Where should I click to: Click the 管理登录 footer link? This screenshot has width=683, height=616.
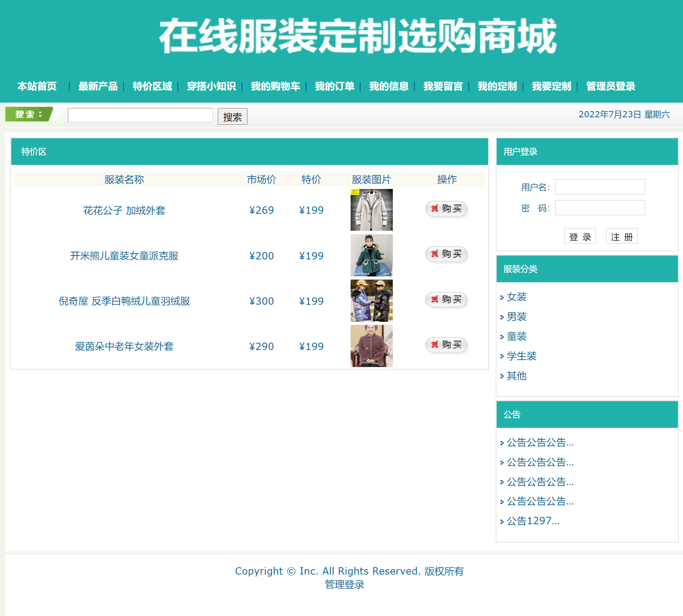click(344, 585)
